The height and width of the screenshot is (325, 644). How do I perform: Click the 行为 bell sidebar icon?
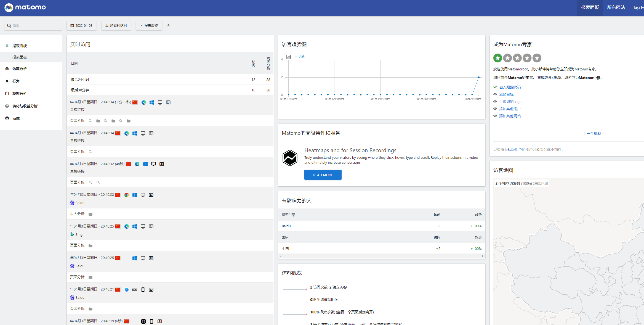pyautogui.click(x=7, y=81)
